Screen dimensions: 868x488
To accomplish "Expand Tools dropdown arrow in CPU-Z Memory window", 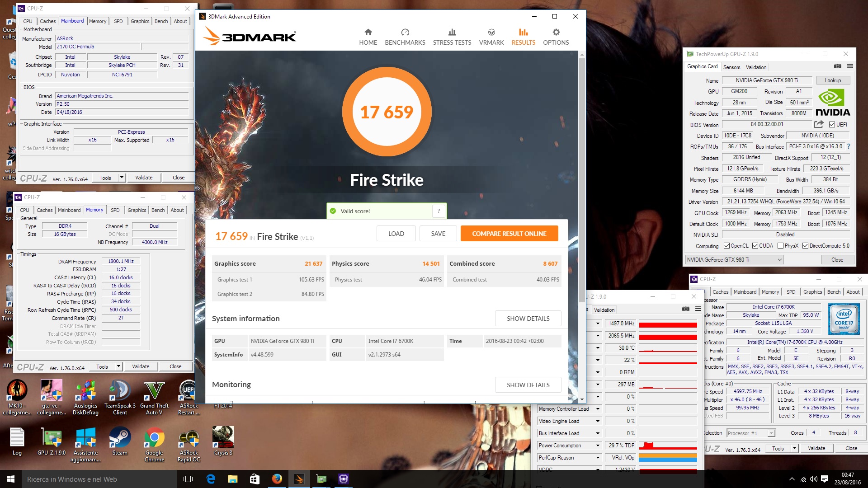I will point(118,366).
